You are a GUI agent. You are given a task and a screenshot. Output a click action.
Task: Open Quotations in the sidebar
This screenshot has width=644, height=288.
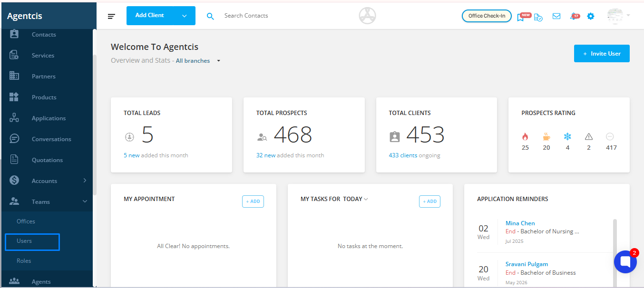(47, 160)
